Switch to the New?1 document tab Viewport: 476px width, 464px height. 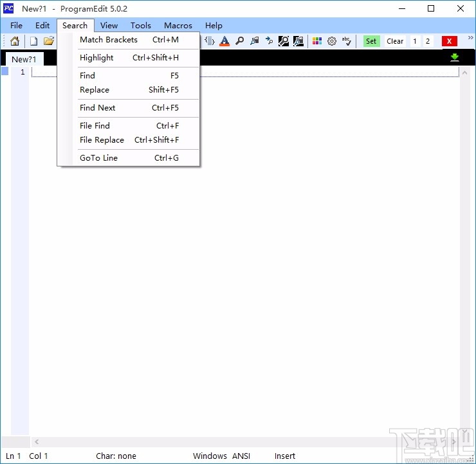point(24,59)
